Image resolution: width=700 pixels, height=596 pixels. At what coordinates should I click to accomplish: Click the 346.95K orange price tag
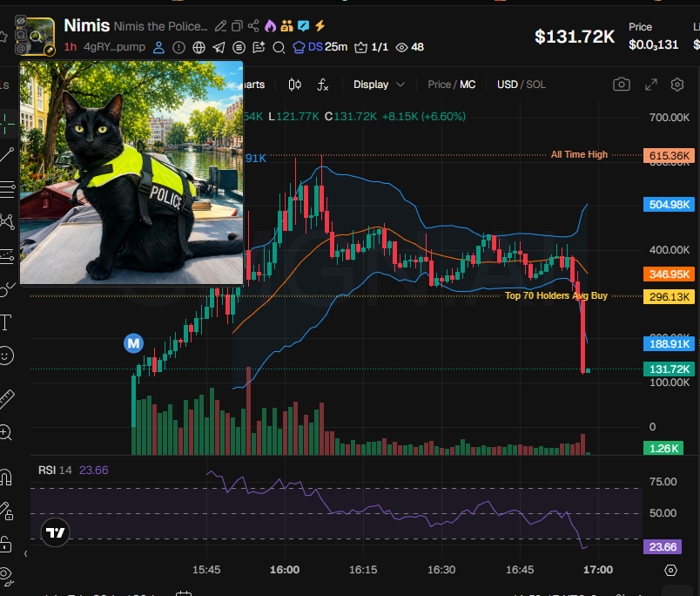(x=669, y=274)
